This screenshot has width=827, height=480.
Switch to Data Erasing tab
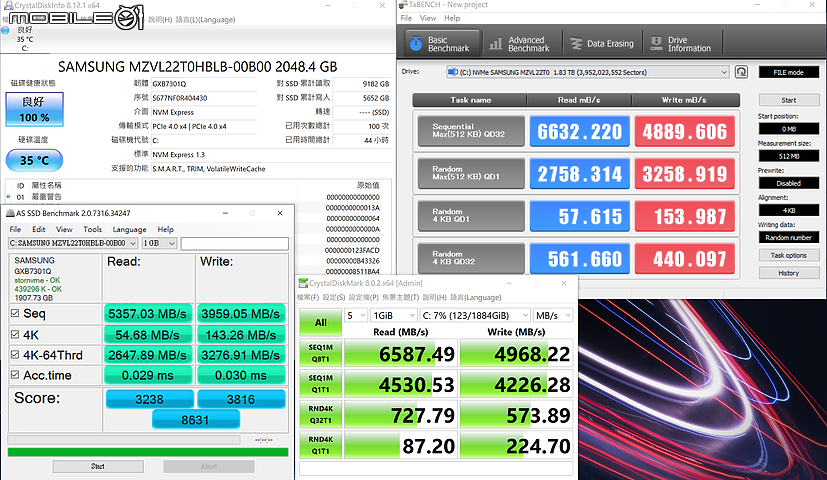(602, 43)
